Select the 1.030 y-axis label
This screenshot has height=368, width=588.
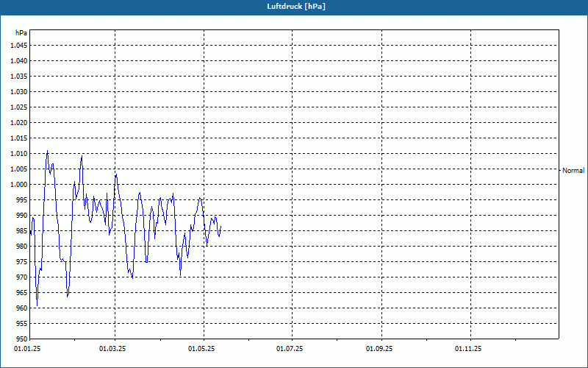pyautogui.click(x=19, y=91)
